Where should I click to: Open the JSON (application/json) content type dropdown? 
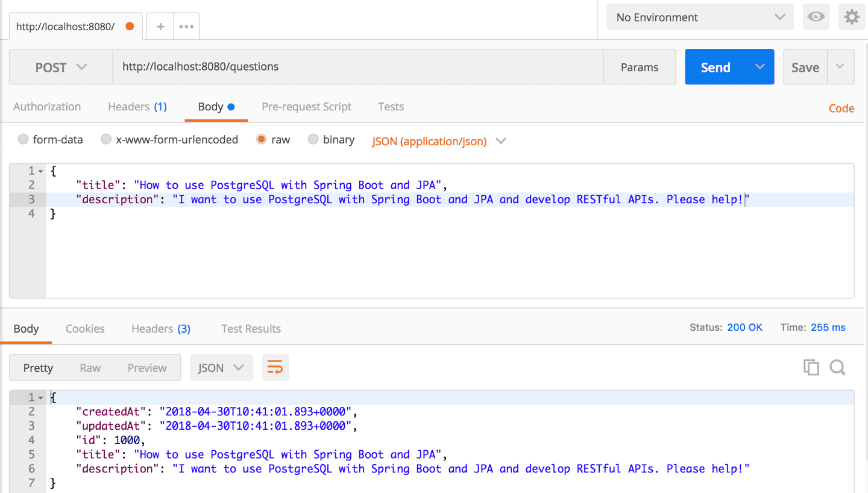tap(439, 141)
